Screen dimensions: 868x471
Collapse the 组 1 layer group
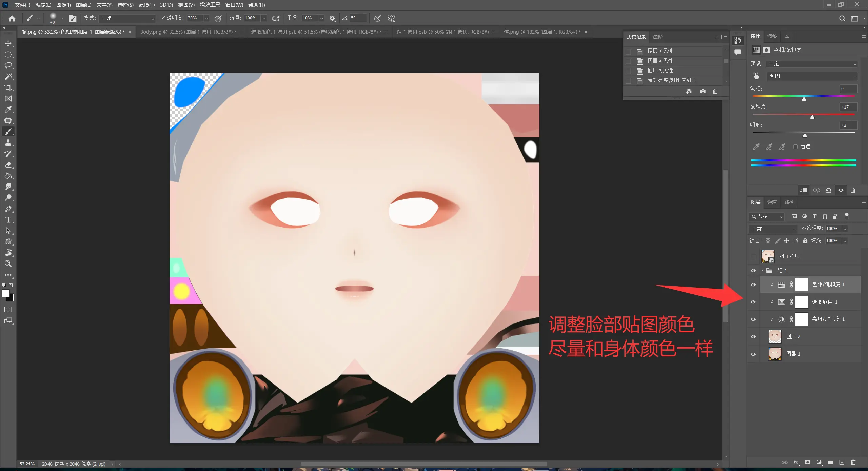click(x=763, y=271)
